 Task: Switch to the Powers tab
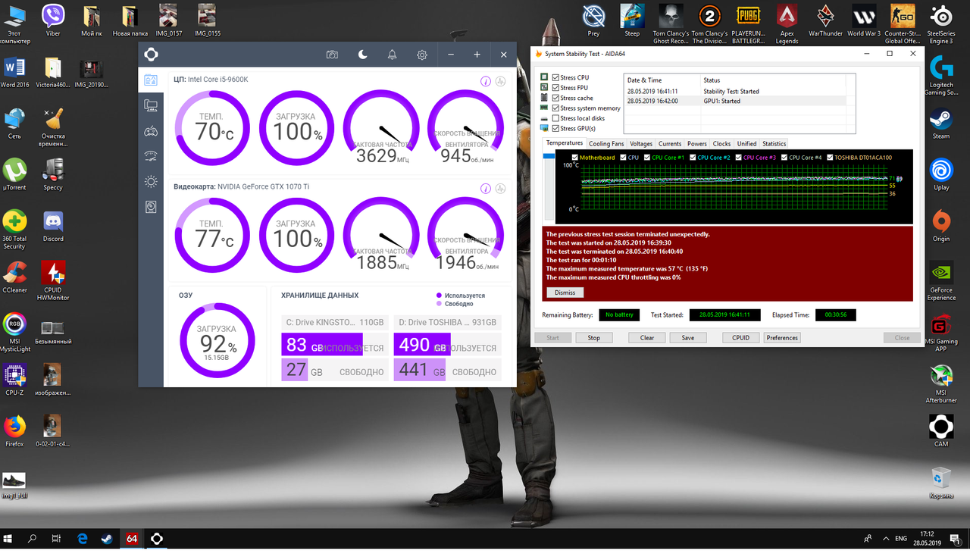[697, 143]
